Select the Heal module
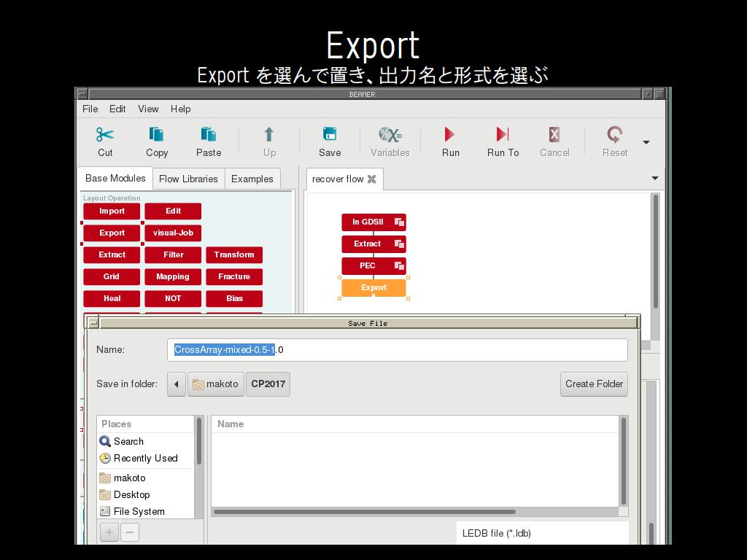Screen dimensions: 747x560 (112, 298)
